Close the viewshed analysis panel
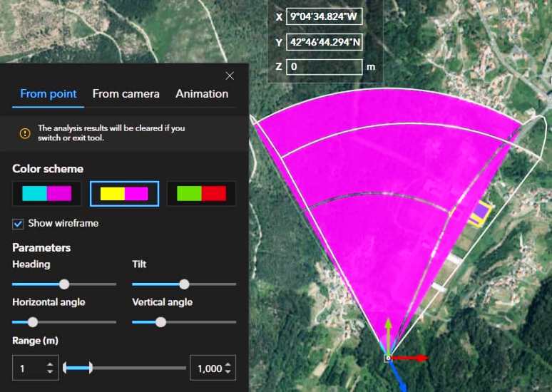 click(230, 76)
